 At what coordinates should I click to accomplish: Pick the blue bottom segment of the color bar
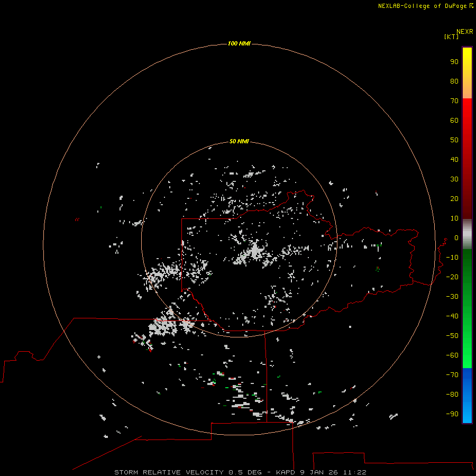(467, 395)
